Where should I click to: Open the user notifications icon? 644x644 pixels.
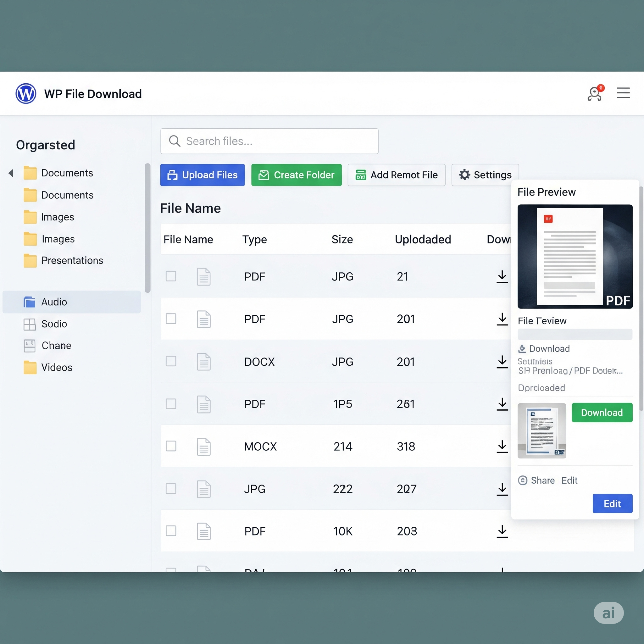click(x=595, y=93)
